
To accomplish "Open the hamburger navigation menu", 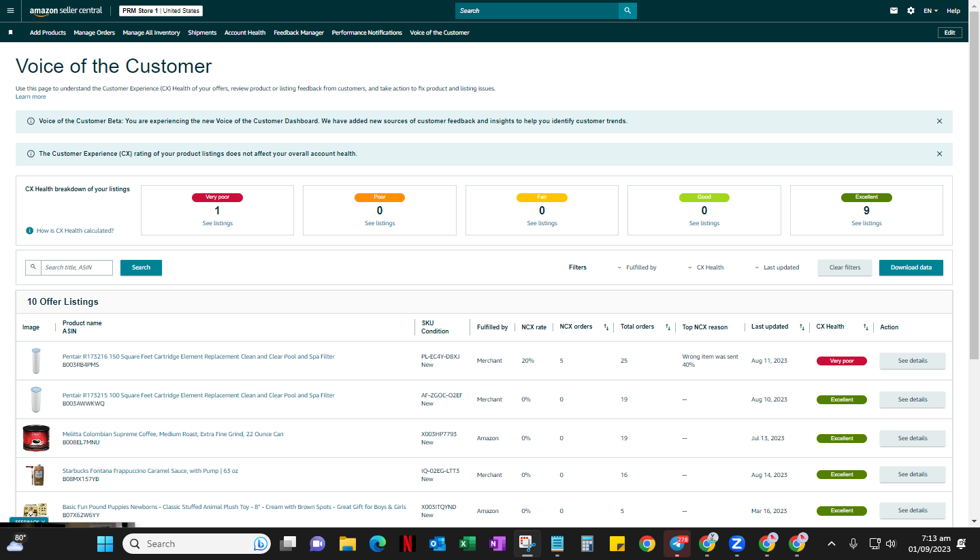I will [x=10, y=11].
